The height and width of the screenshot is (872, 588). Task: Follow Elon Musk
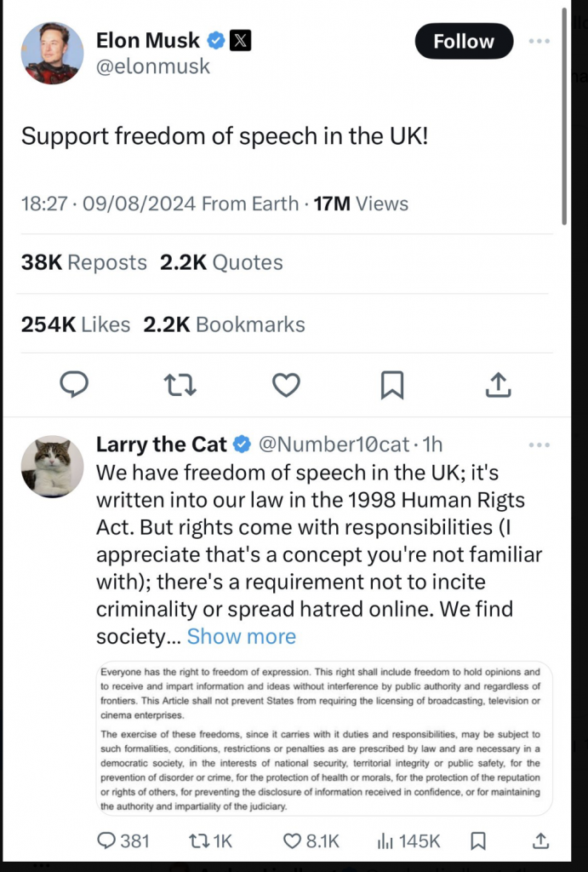tap(464, 41)
